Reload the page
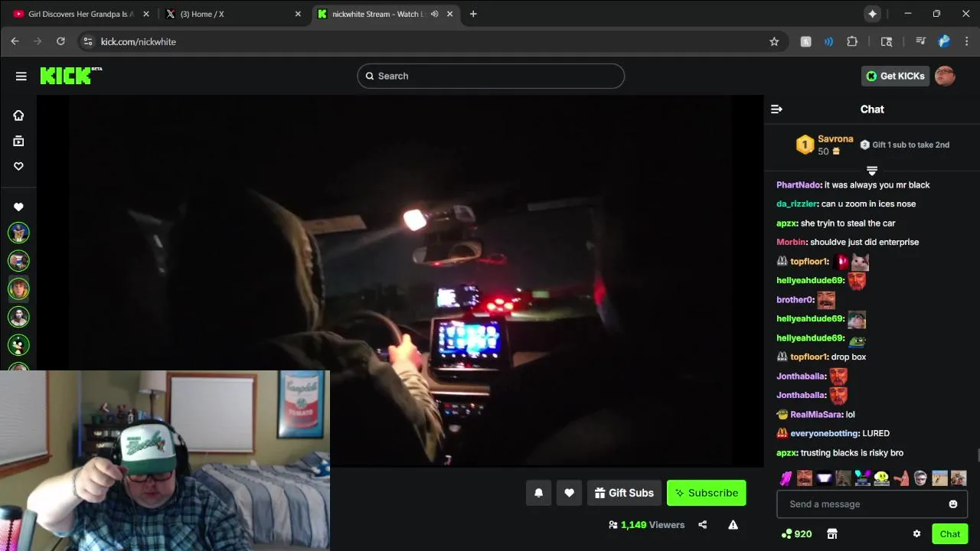This screenshot has width=980, height=551. pyautogui.click(x=60, y=41)
